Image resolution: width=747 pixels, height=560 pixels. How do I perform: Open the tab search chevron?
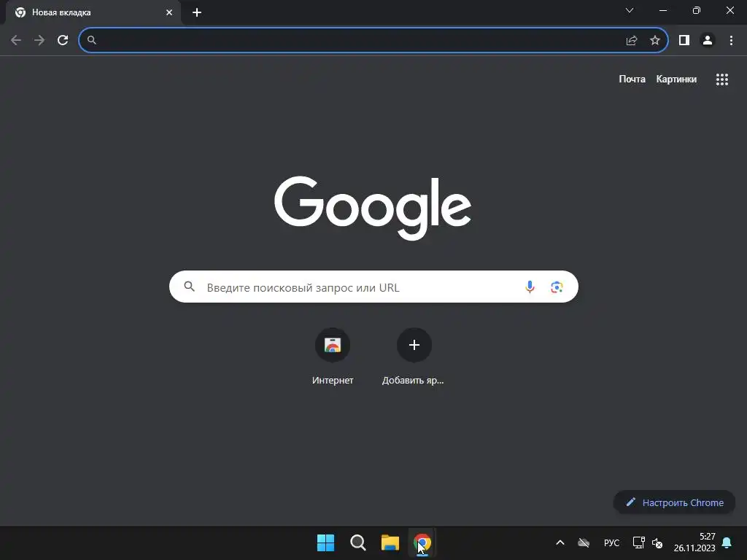click(630, 10)
